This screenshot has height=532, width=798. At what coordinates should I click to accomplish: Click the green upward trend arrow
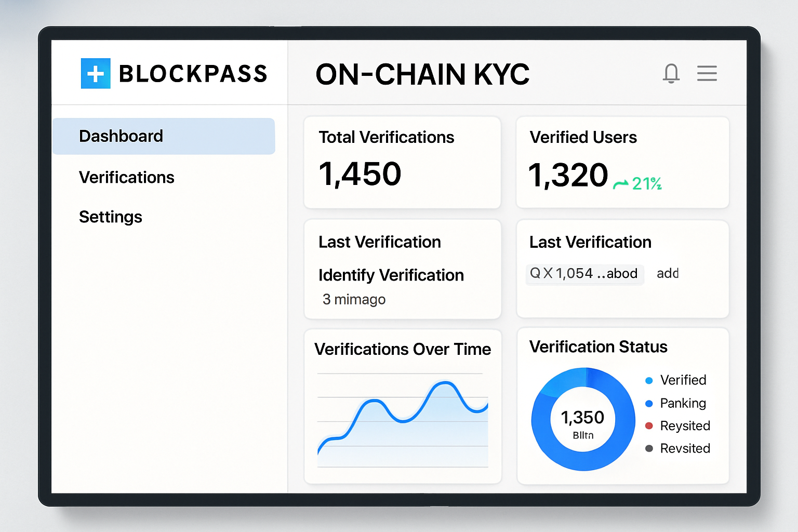[620, 184]
